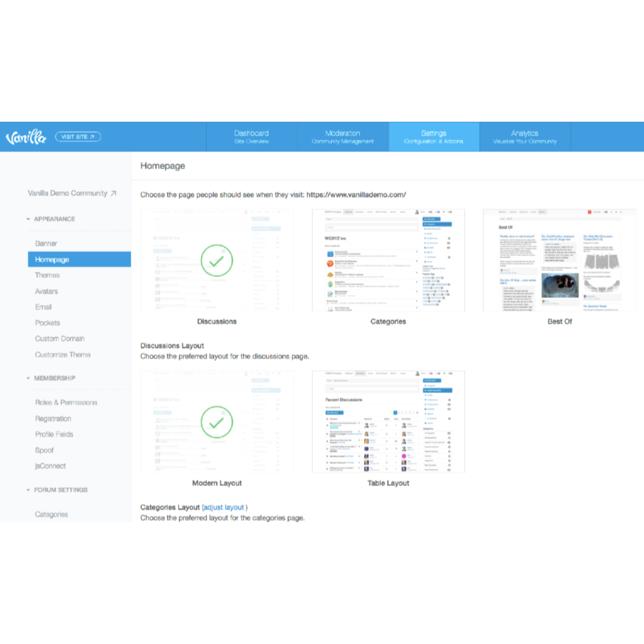Switch to the Moderation tab
Image resolution: width=644 pixels, height=644 pixels.
pos(343,137)
